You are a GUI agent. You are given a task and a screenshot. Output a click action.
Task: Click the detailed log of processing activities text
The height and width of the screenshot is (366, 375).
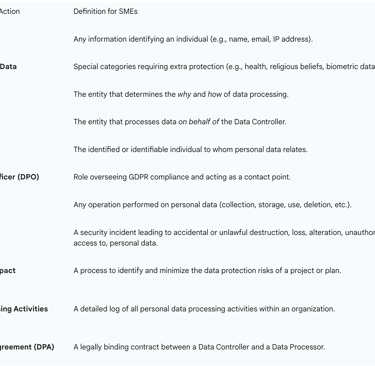coord(204,309)
